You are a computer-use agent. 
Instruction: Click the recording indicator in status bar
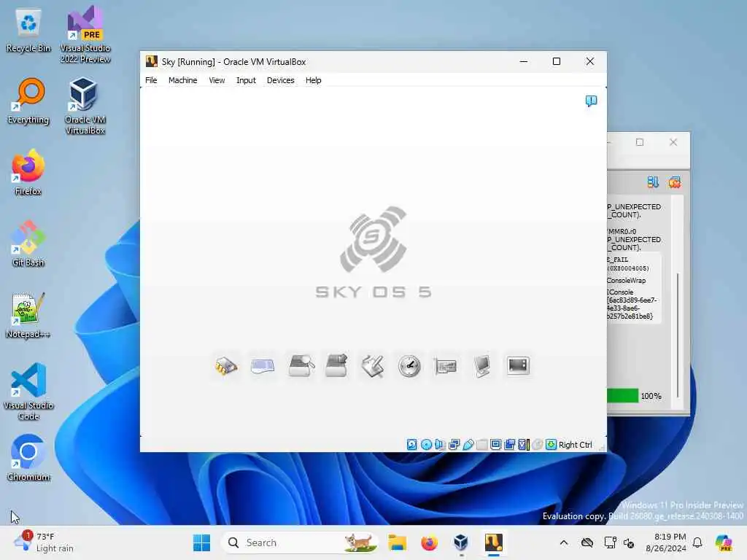coord(509,444)
